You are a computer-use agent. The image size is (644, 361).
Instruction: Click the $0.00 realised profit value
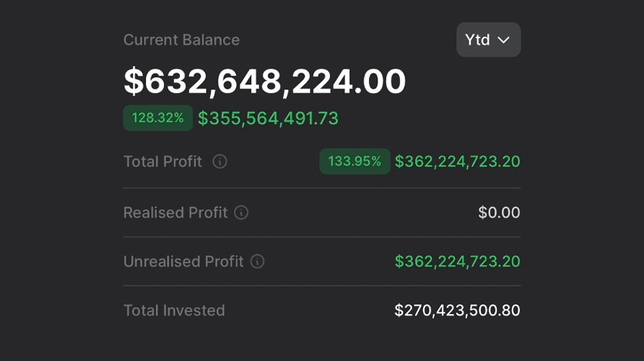[x=499, y=213]
